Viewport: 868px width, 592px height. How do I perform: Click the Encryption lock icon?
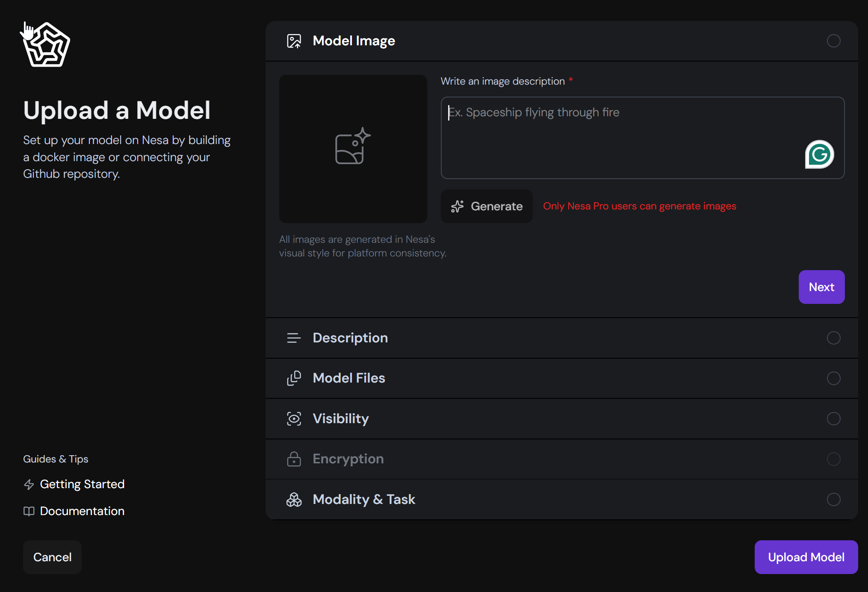pyautogui.click(x=294, y=459)
